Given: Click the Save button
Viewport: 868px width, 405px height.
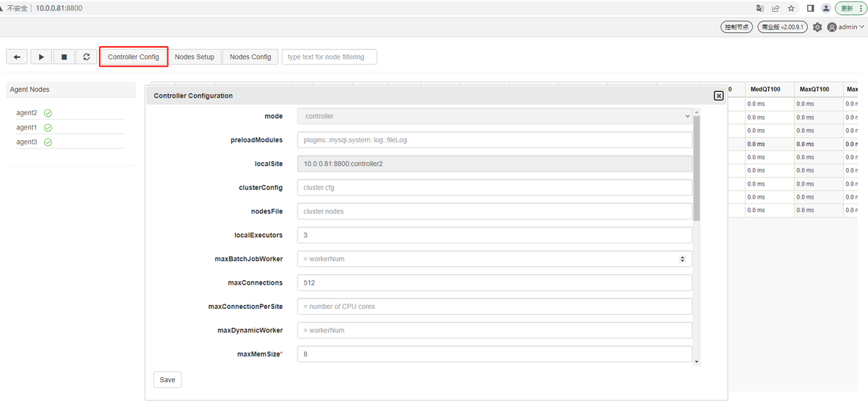Looking at the screenshot, I should (x=167, y=380).
